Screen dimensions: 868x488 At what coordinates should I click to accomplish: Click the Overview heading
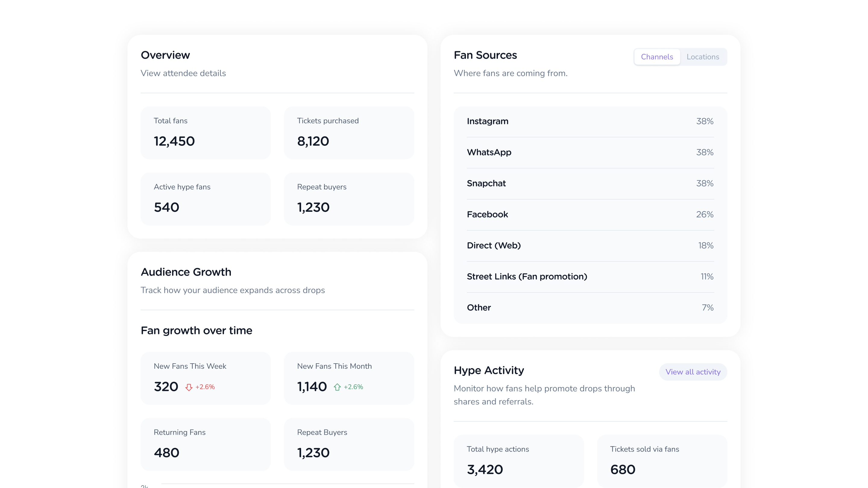(x=165, y=55)
